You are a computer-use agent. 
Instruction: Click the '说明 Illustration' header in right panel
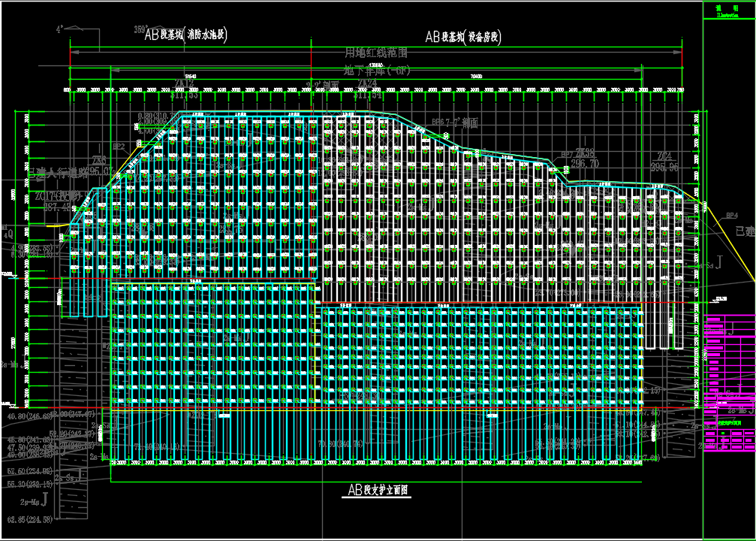pos(727,11)
